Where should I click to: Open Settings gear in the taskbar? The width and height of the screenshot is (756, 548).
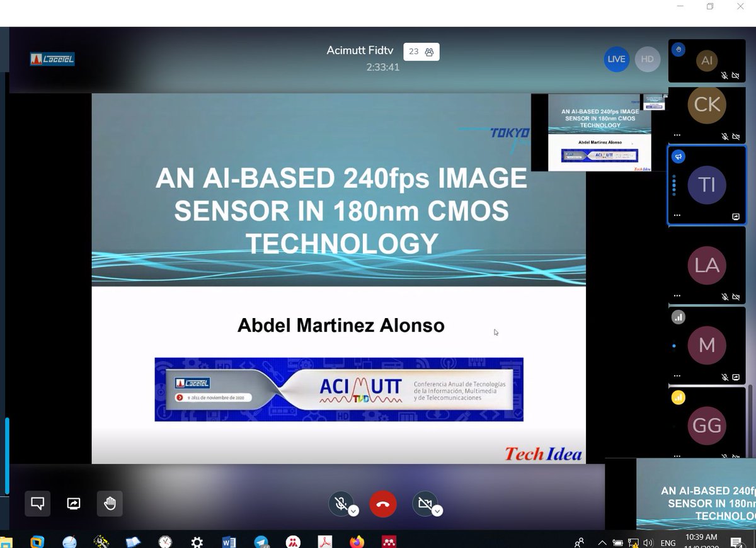point(197,541)
